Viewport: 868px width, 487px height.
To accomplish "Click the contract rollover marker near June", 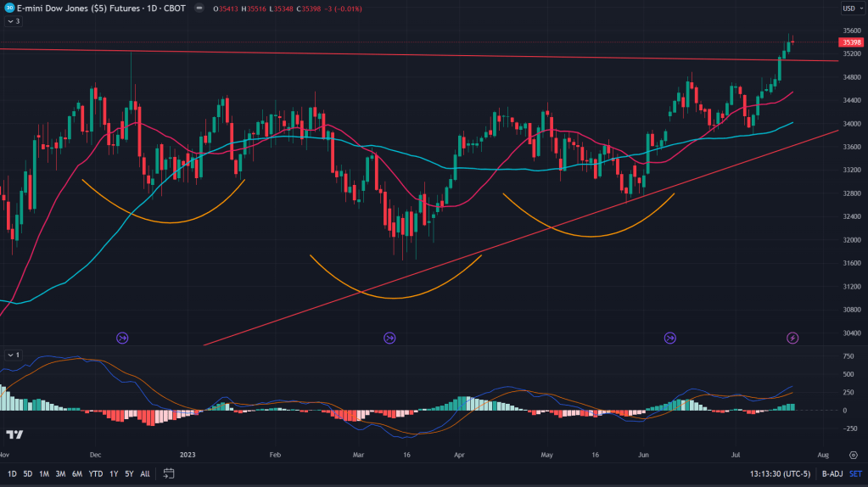I will (670, 338).
